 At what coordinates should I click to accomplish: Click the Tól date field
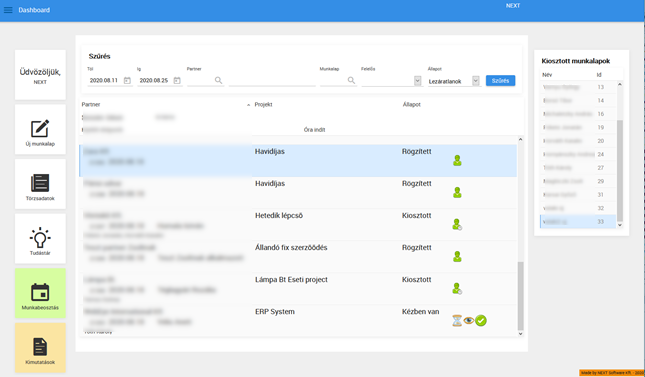(105, 80)
